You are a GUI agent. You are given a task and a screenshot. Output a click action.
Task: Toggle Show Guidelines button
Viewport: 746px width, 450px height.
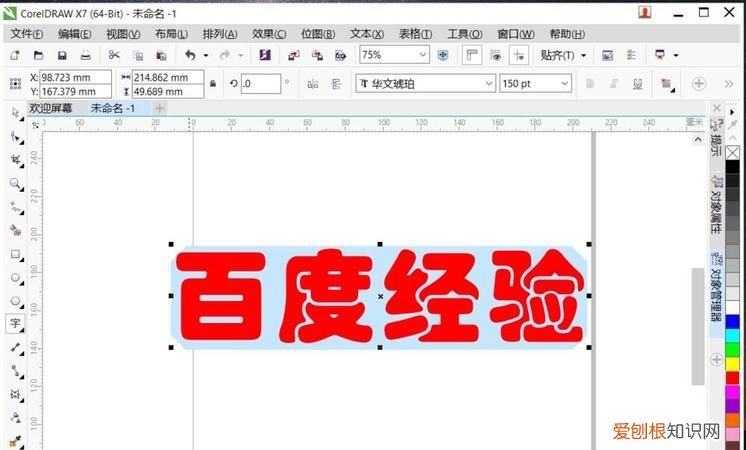tap(519, 55)
